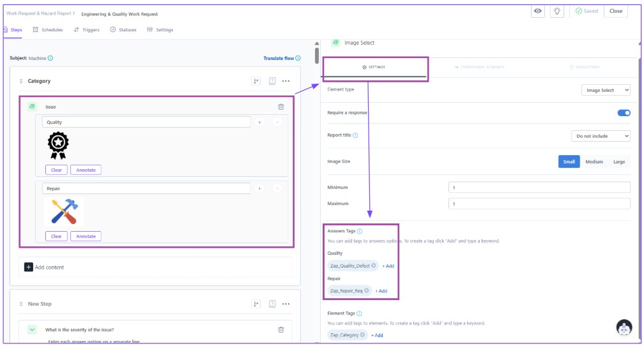Open the Element type dropdown
Image resolution: width=644 pixels, height=346 pixels.
tap(606, 91)
